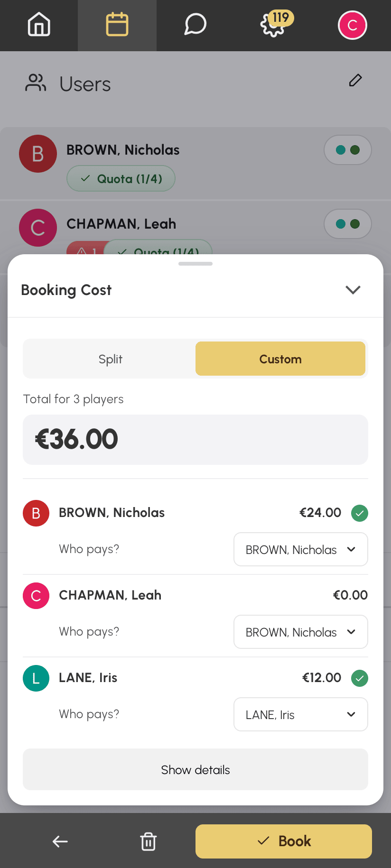Select the calendar icon in top bar
This screenshot has width=391, height=868.
point(117,25)
